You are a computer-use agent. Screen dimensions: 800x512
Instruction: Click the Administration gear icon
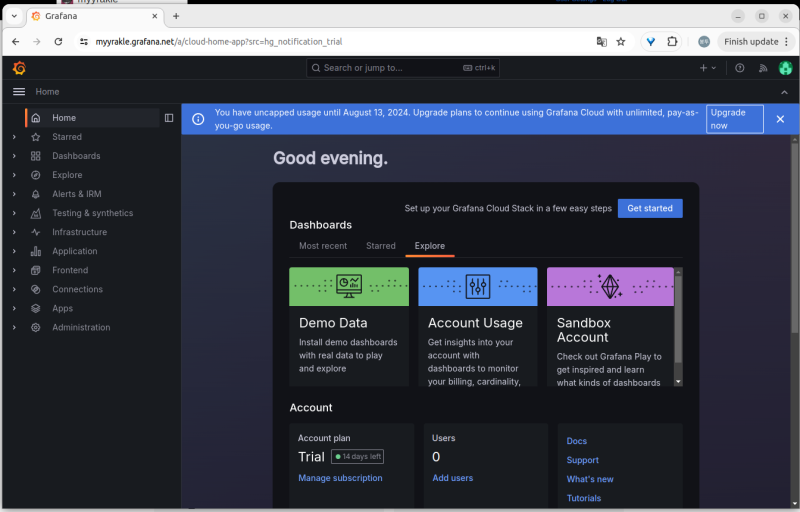(x=35, y=327)
